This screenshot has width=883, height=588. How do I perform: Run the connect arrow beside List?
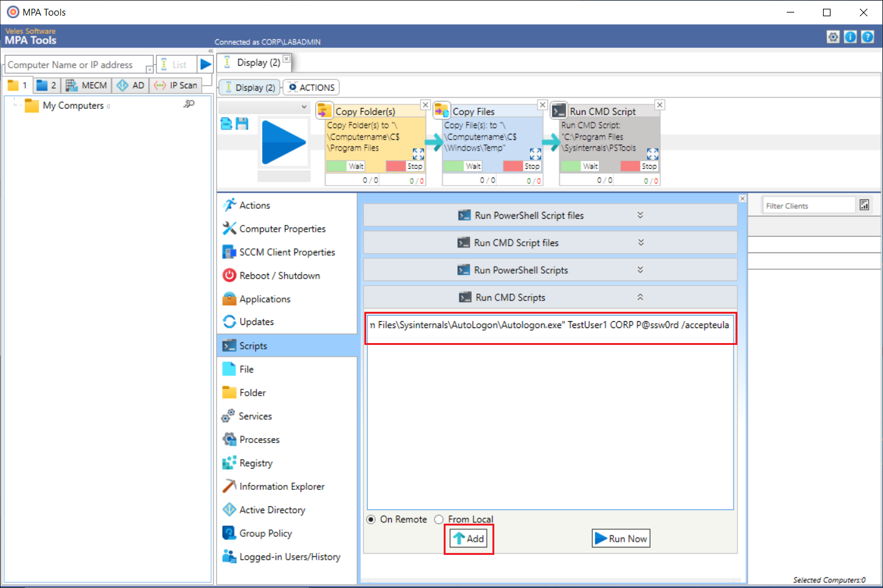(x=206, y=64)
